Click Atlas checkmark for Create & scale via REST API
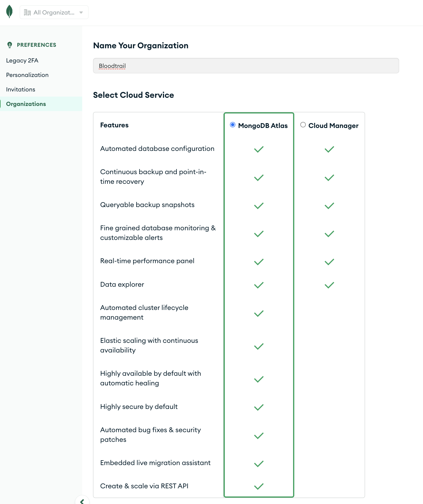 259,486
